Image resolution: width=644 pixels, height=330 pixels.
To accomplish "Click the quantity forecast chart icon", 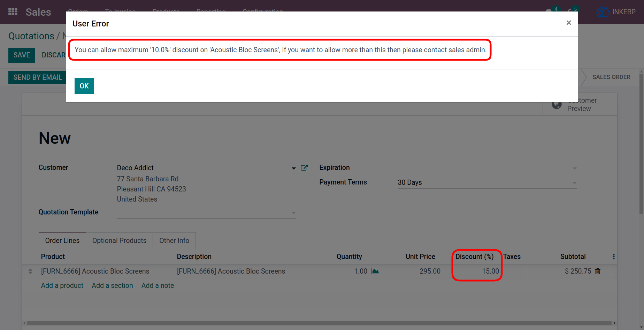I will [x=375, y=271].
